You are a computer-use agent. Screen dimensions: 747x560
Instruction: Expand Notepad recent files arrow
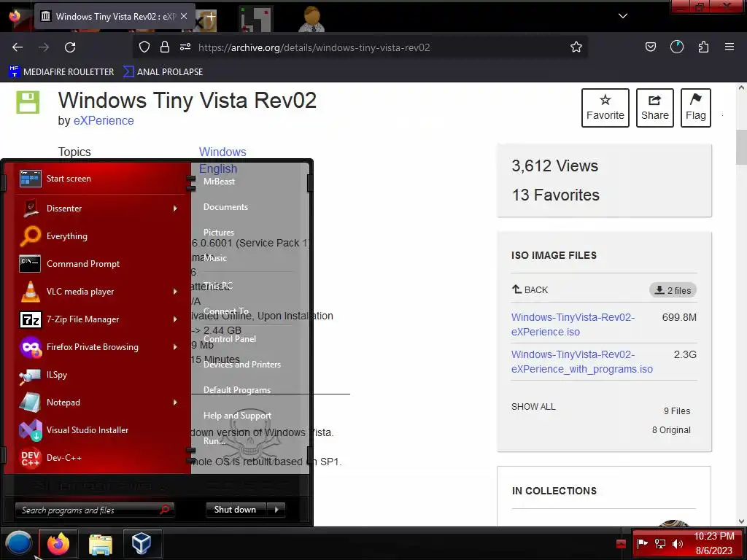(175, 402)
